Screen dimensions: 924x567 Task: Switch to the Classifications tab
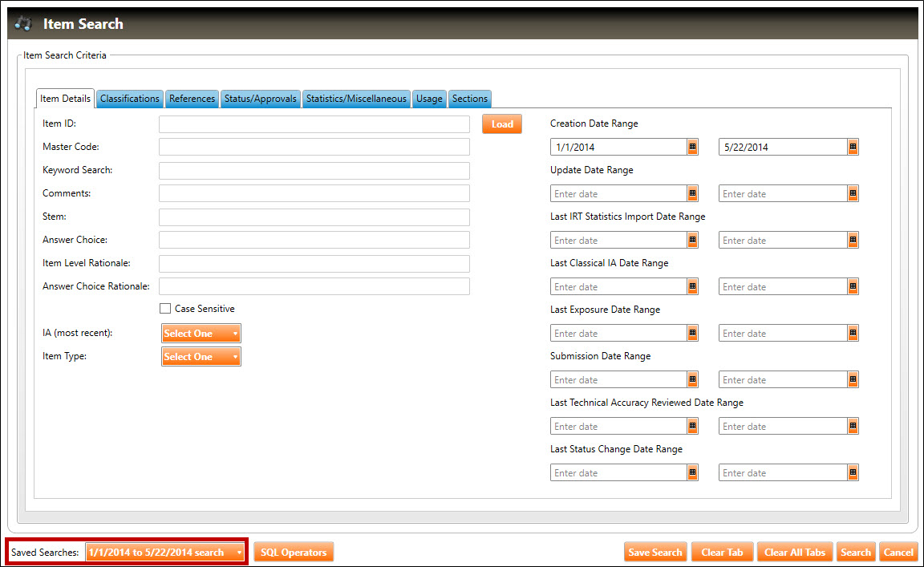(x=129, y=99)
